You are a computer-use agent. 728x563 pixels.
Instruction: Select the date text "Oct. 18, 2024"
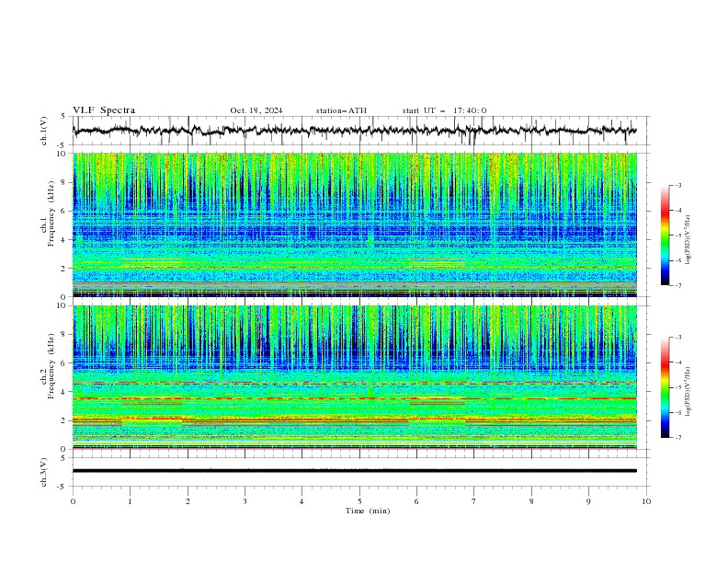pyautogui.click(x=256, y=110)
